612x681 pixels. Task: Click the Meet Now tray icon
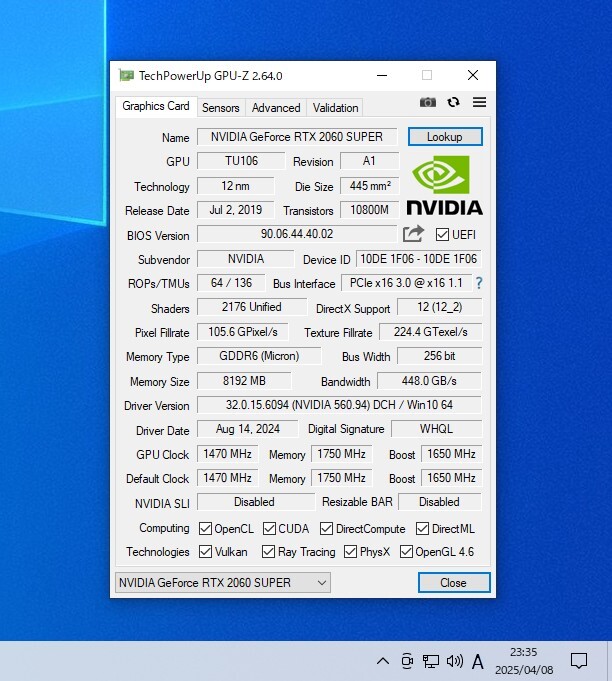coord(407,661)
